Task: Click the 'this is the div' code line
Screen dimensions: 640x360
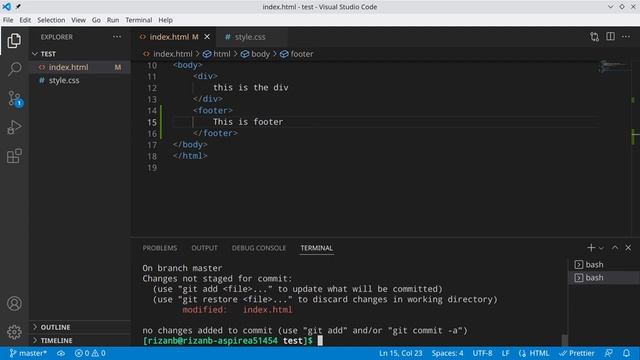Action: (250, 87)
